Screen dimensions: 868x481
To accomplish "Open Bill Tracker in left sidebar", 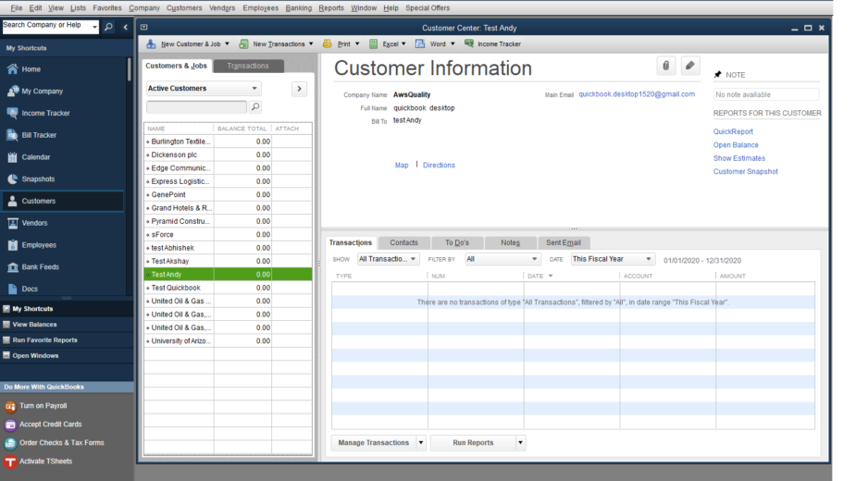I will [x=39, y=135].
